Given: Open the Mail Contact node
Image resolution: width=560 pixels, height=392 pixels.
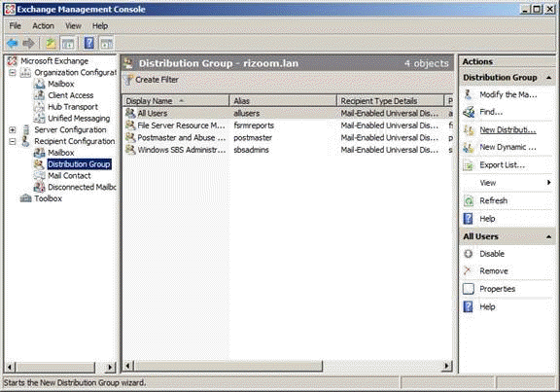Looking at the screenshot, I should (69, 175).
